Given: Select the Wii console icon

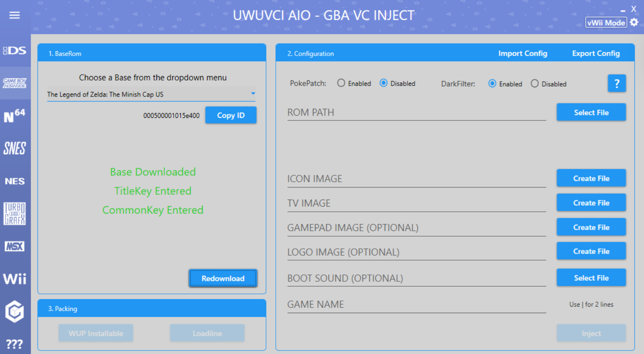Looking at the screenshot, I should tap(15, 279).
